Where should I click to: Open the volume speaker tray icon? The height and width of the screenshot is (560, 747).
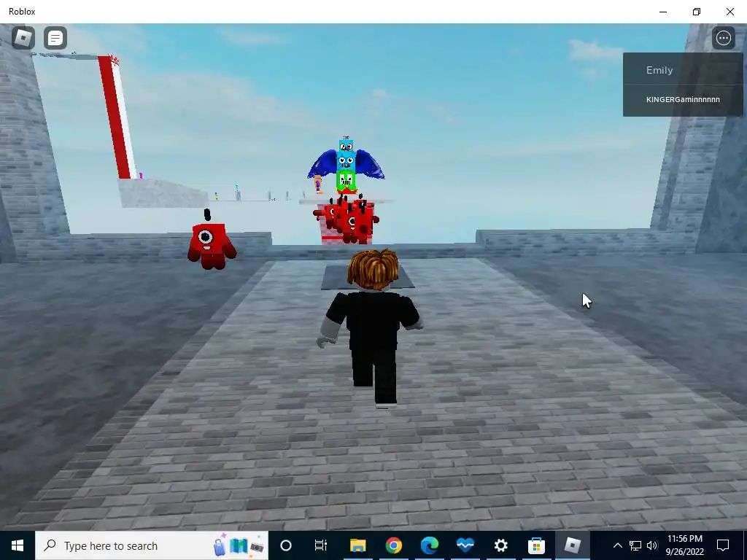click(652, 545)
